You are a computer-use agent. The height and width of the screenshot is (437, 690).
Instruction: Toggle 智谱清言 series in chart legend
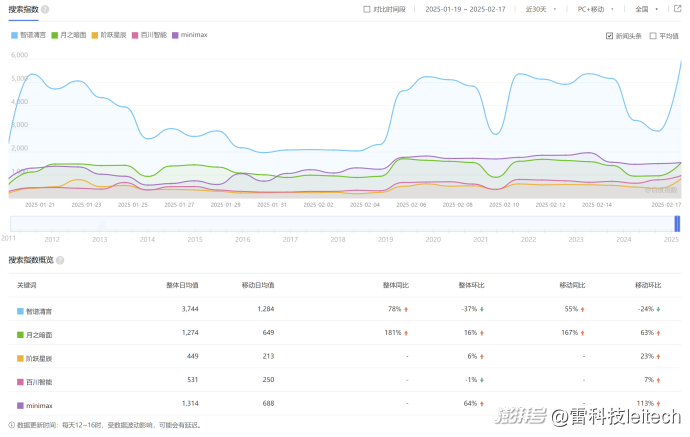point(28,35)
